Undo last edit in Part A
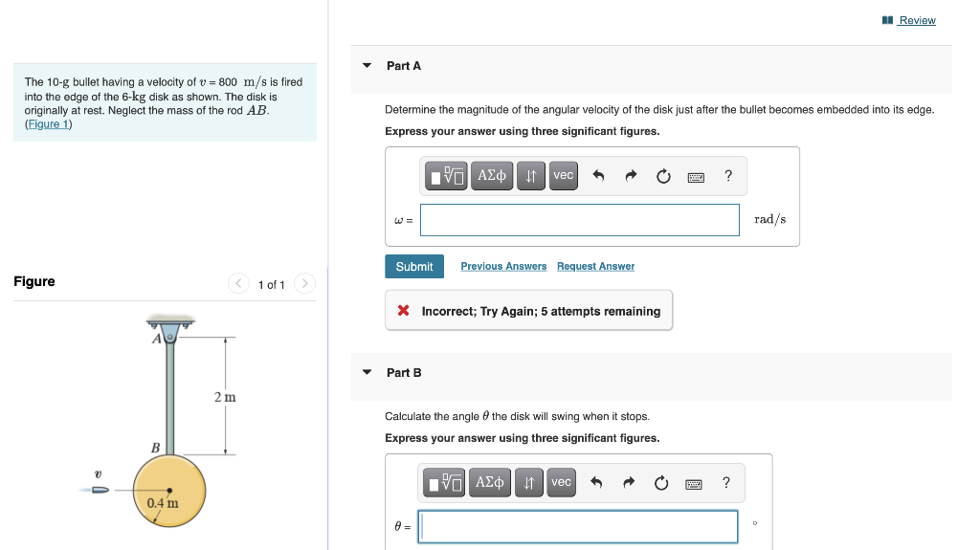This screenshot has height=550, width=980. (x=598, y=176)
